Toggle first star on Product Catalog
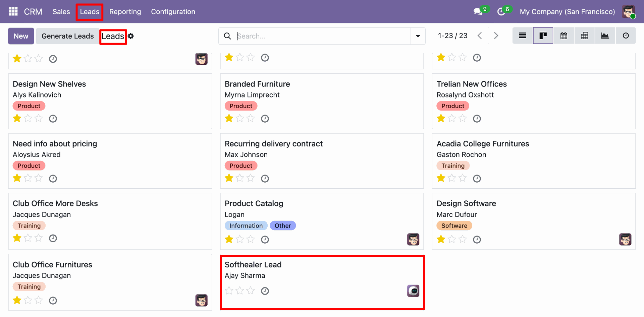 [x=229, y=239]
